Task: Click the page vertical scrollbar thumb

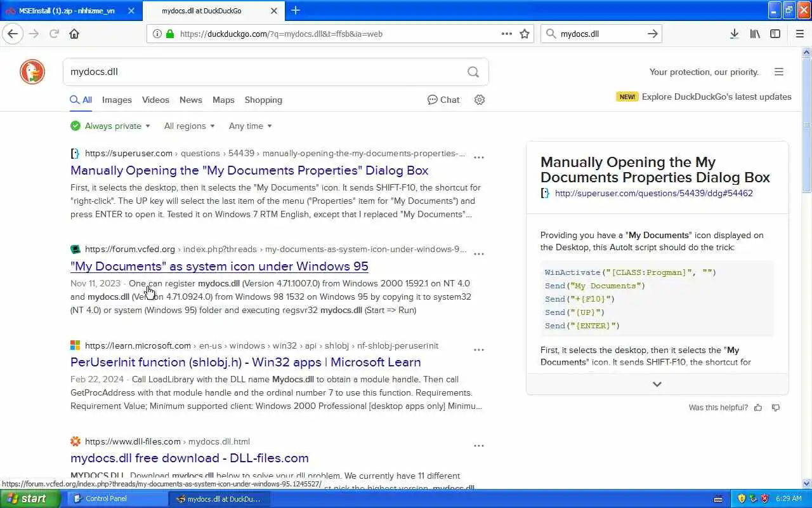Action: pyautogui.click(x=806, y=125)
